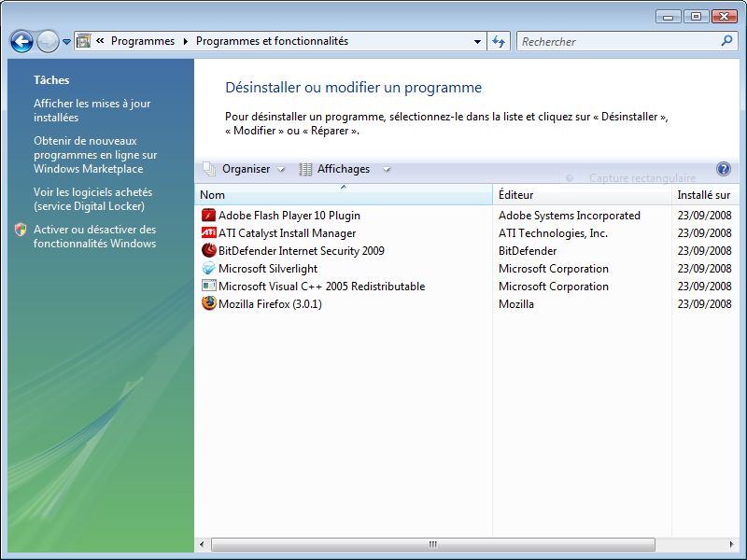Open the Organiser menu
The width and height of the screenshot is (747, 560).
click(246, 169)
